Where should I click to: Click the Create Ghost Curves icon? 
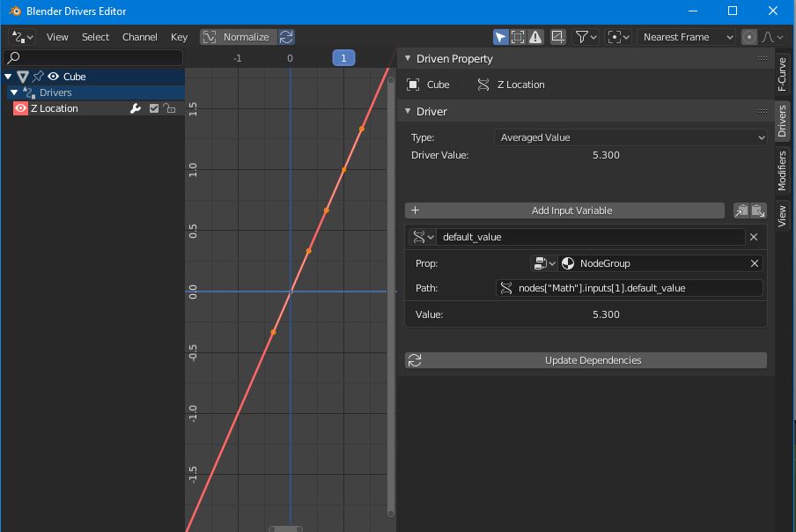pyautogui.click(x=558, y=37)
